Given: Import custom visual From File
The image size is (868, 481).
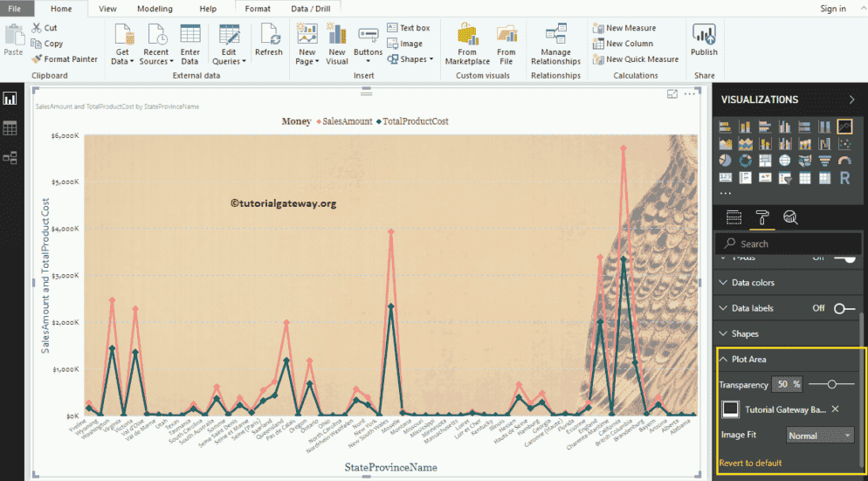Looking at the screenshot, I should [x=506, y=45].
